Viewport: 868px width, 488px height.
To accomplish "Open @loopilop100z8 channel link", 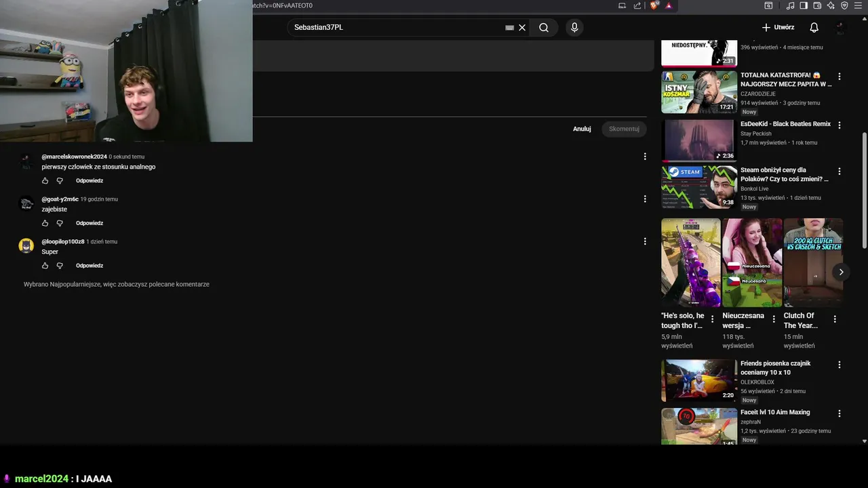I will pyautogui.click(x=63, y=241).
